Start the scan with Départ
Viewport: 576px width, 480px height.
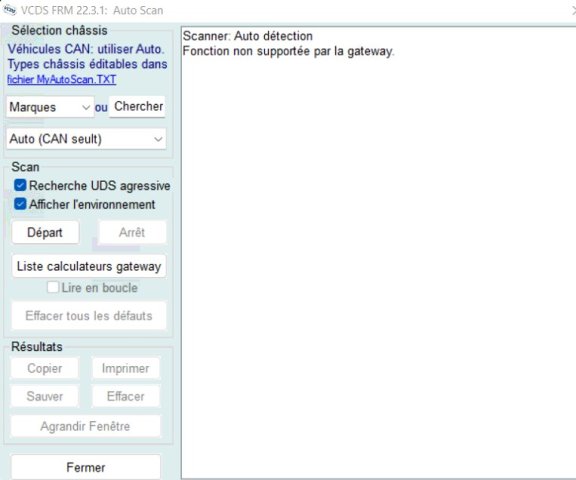click(45, 232)
